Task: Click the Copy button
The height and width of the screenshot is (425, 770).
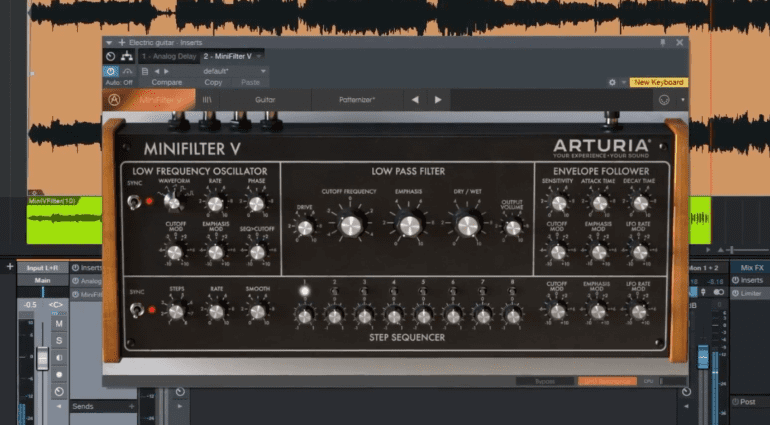Action: 213,83
